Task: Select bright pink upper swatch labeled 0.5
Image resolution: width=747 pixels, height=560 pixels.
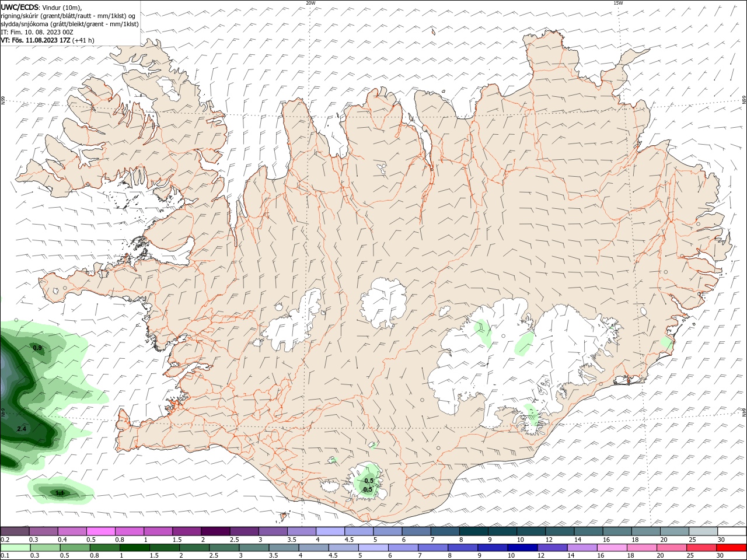Action: click(x=101, y=531)
